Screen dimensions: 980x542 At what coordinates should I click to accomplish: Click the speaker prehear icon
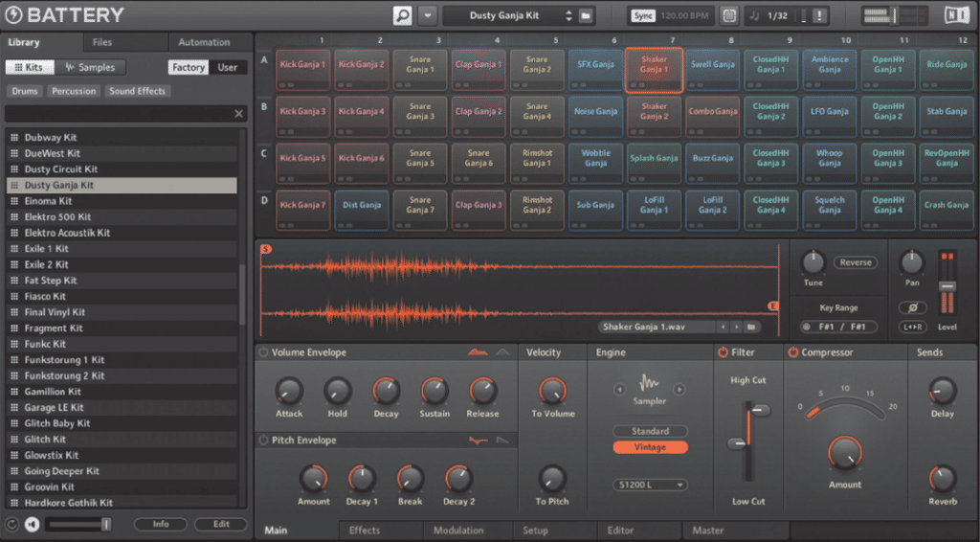click(x=32, y=524)
